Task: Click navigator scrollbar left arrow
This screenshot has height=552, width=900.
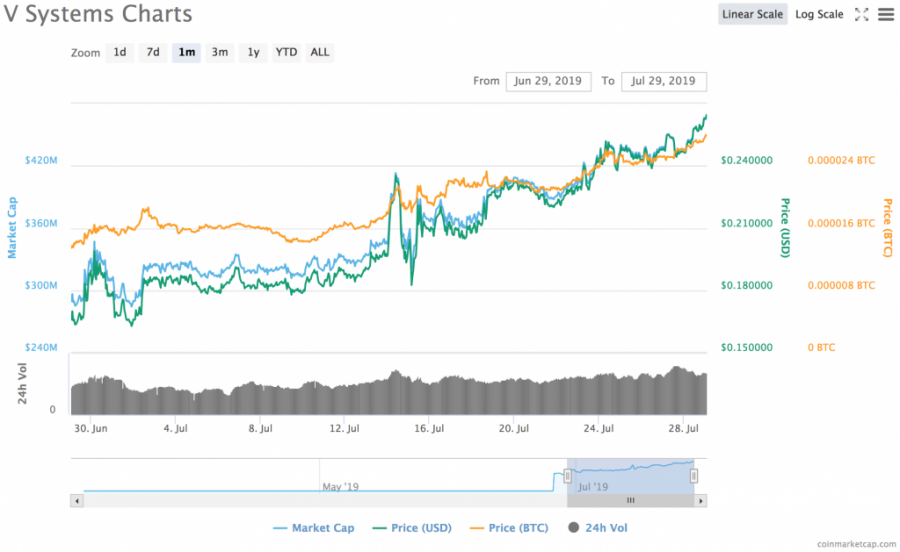Action: point(77,501)
